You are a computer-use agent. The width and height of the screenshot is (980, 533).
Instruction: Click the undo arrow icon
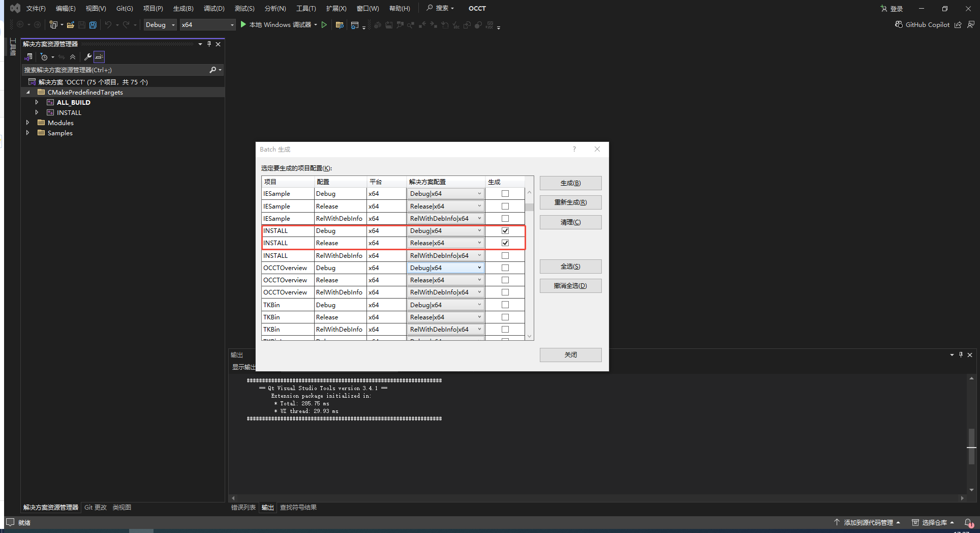108,24
